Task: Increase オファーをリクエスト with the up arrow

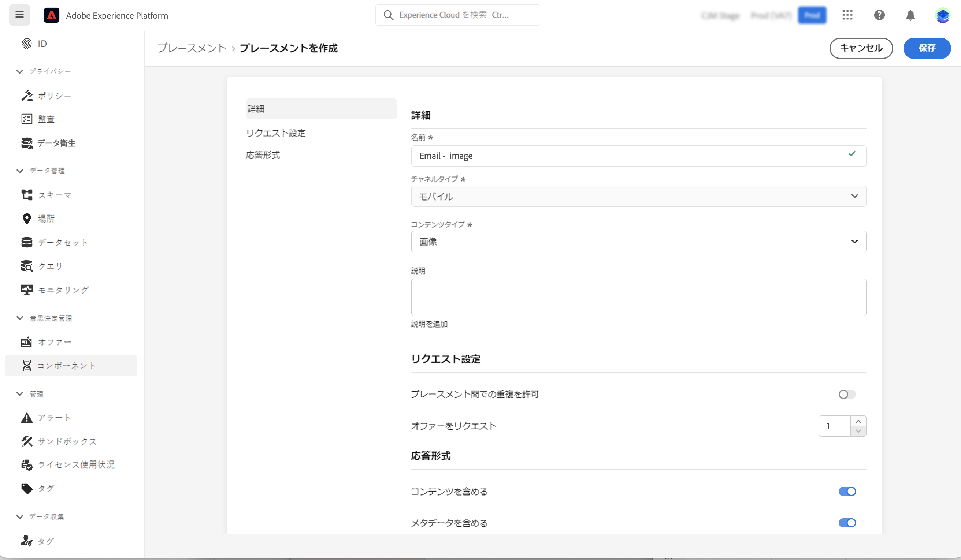Action: click(858, 421)
